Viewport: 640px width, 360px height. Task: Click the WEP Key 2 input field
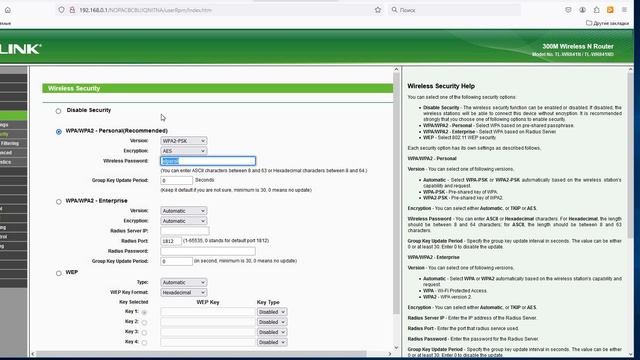pyautogui.click(x=208, y=322)
